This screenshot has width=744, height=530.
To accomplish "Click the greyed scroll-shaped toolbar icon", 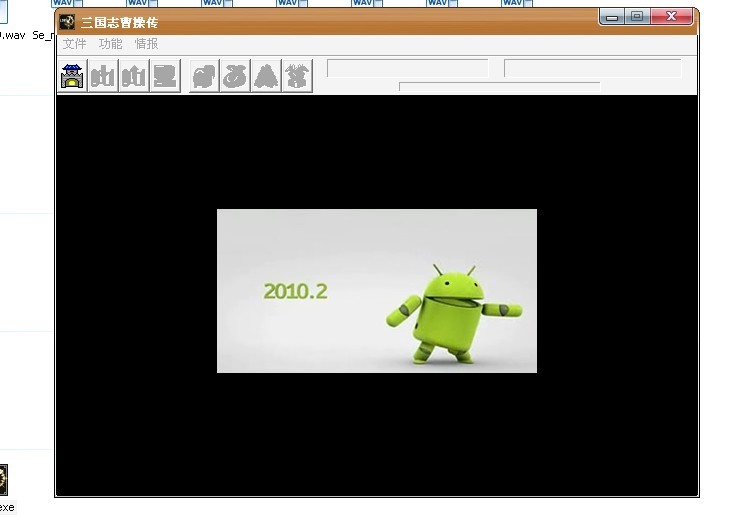I will (165, 76).
